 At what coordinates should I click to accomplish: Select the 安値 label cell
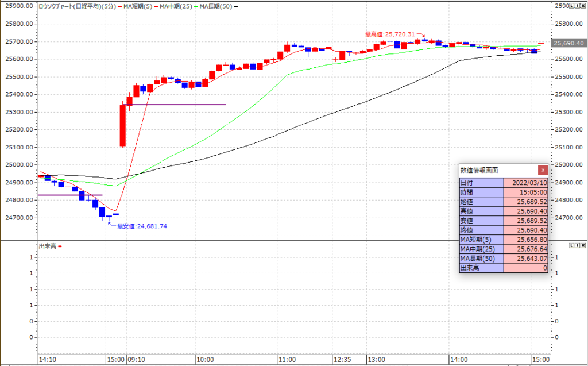pyautogui.click(x=482, y=221)
